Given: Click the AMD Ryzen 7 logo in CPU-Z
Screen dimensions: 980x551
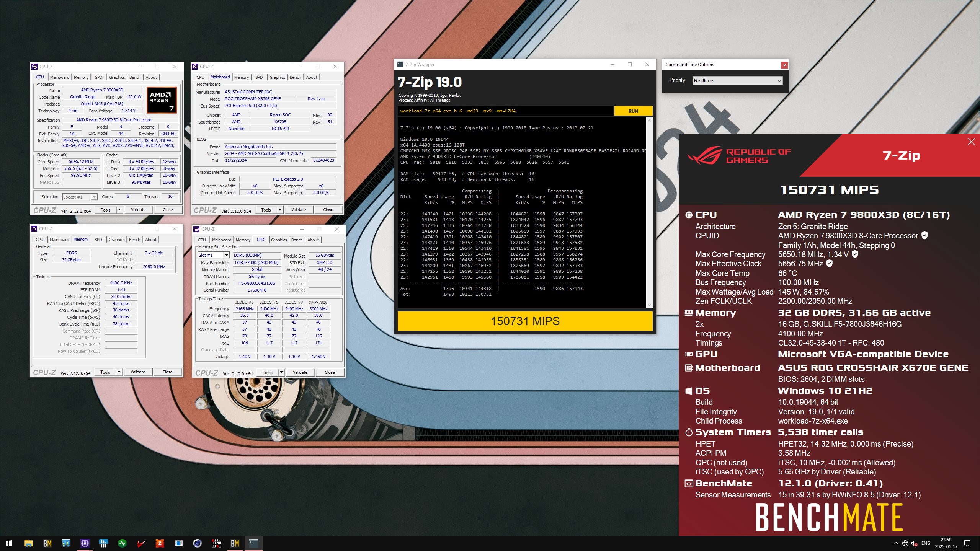Looking at the screenshot, I should pos(162,100).
